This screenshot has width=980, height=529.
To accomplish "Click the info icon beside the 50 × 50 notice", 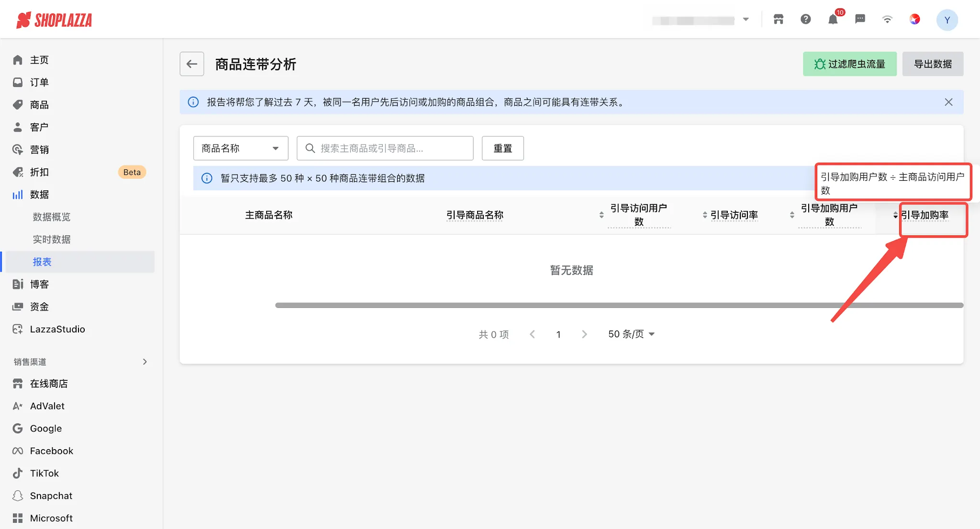I will [x=207, y=178].
